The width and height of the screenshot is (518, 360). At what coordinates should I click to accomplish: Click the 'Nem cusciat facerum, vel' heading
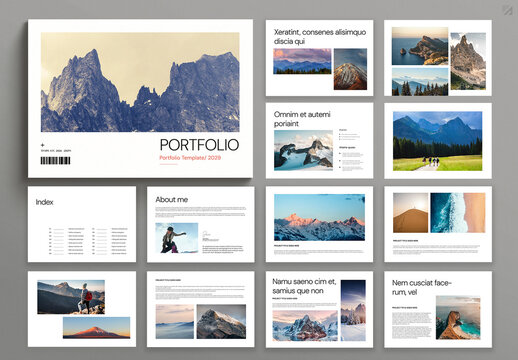coord(422,287)
